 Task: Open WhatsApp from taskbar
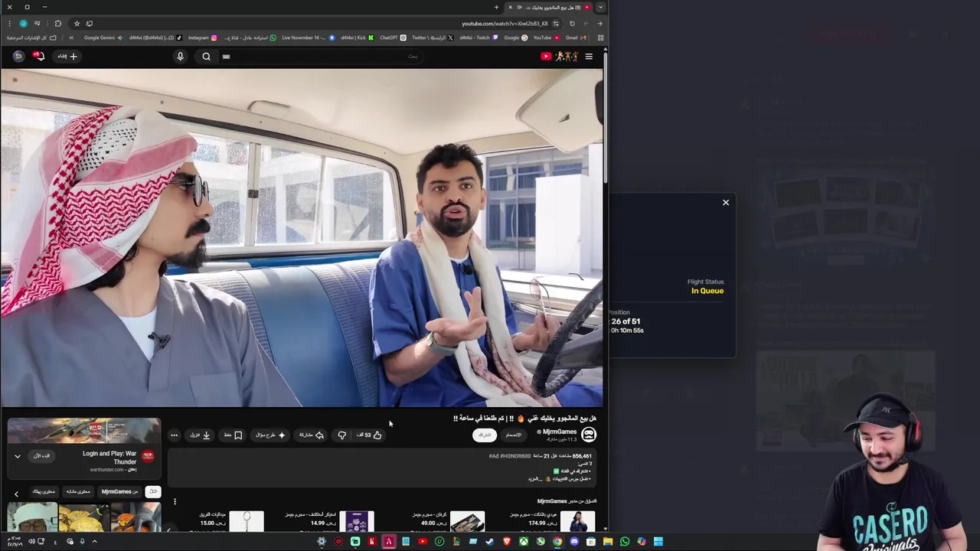click(x=625, y=542)
